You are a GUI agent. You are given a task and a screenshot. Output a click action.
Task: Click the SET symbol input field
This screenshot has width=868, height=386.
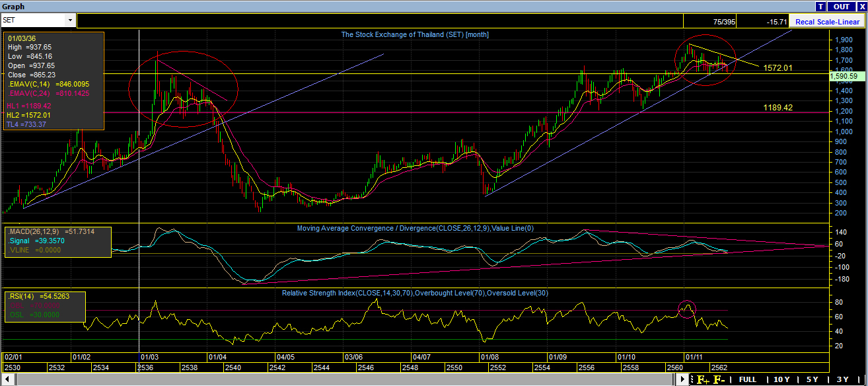pos(34,20)
